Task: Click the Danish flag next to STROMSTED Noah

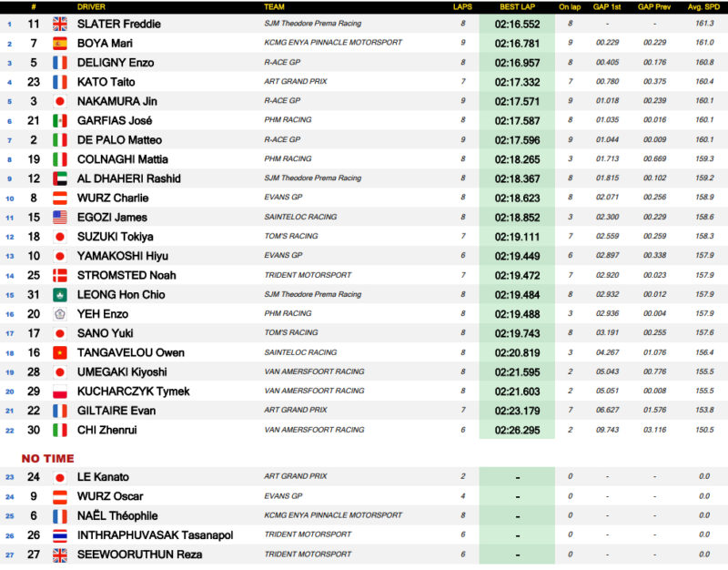Action: pos(60,275)
